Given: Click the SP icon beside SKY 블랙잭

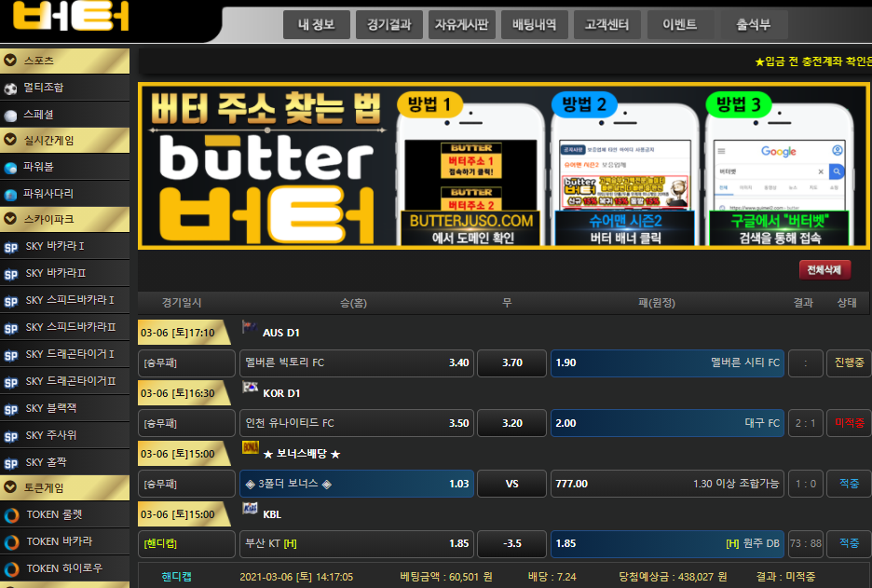Looking at the screenshot, I should pos(11,410).
